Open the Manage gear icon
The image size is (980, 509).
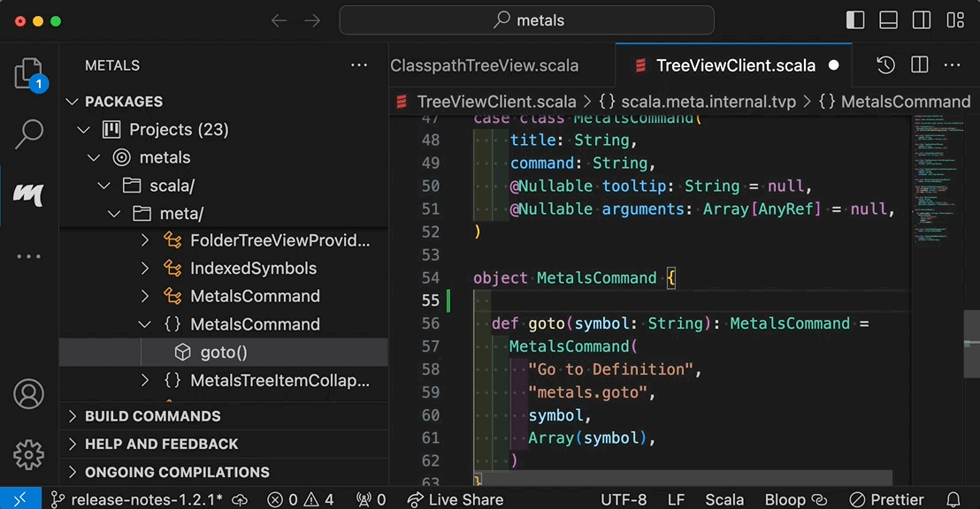coord(29,455)
